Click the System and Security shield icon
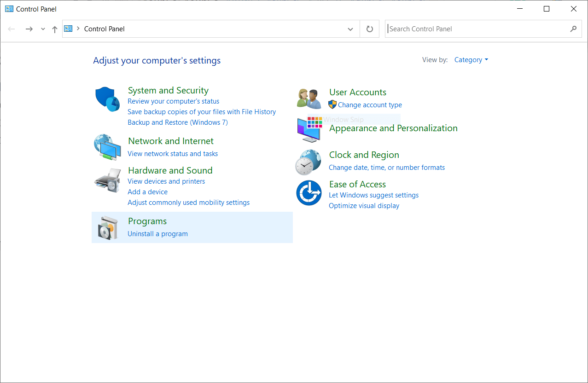 click(x=107, y=99)
